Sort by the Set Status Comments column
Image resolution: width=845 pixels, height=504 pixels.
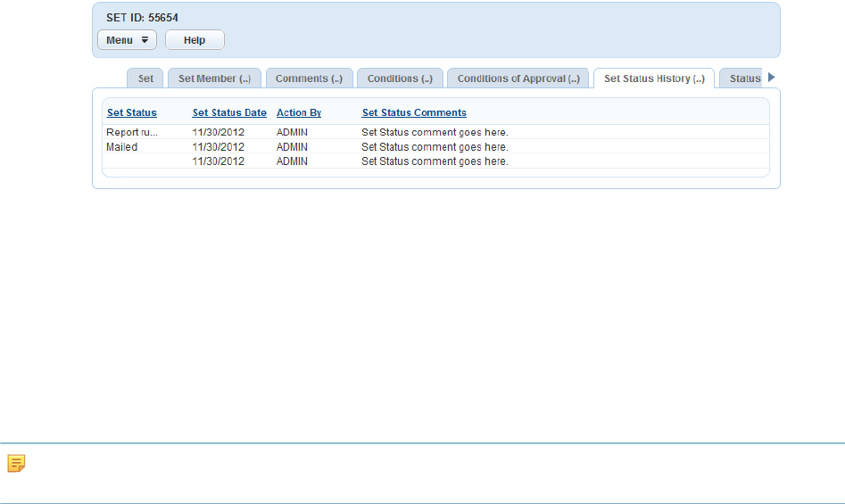(x=414, y=112)
